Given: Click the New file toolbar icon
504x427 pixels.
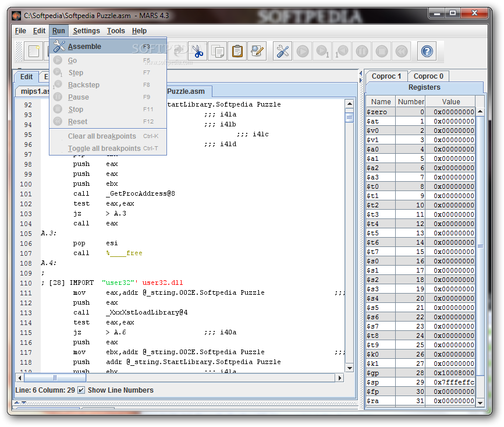Looking at the screenshot, I should click(x=34, y=51).
